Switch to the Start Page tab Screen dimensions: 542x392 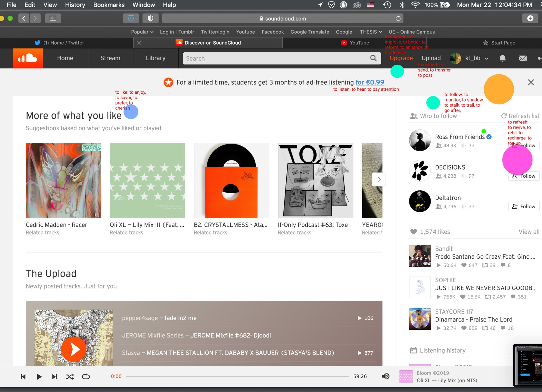[x=499, y=43]
